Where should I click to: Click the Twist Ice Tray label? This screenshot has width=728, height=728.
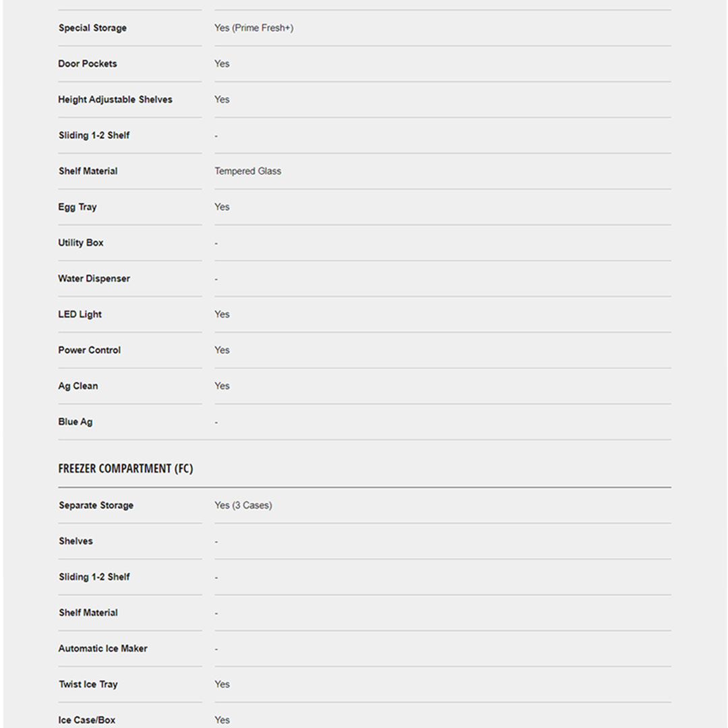click(x=88, y=684)
